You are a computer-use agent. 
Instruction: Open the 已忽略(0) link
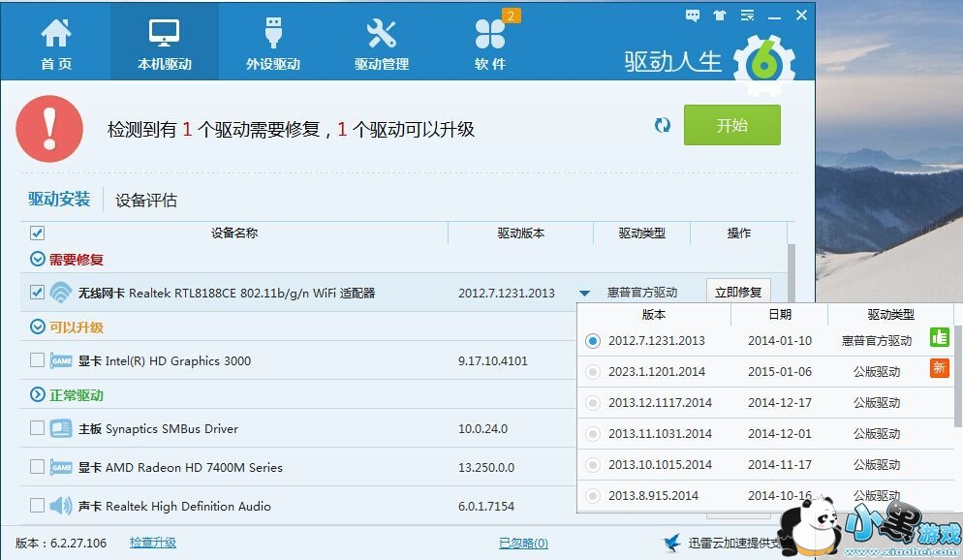pos(523,543)
